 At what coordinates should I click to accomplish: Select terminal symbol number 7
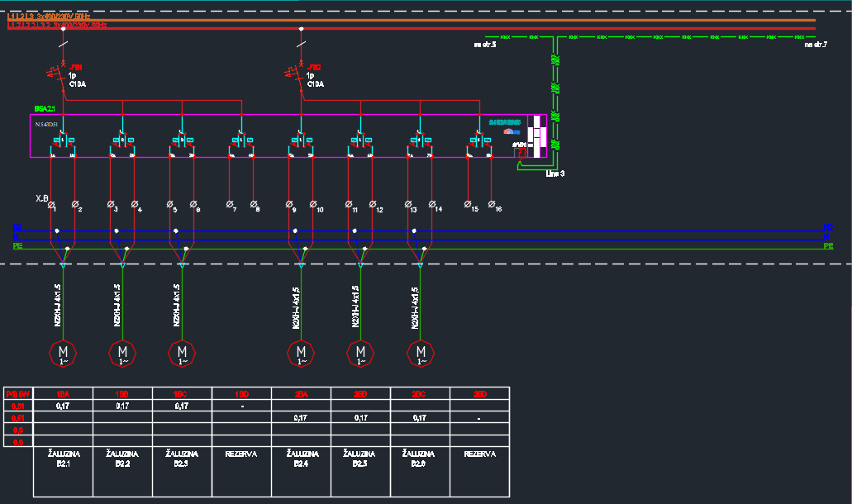tap(230, 204)
